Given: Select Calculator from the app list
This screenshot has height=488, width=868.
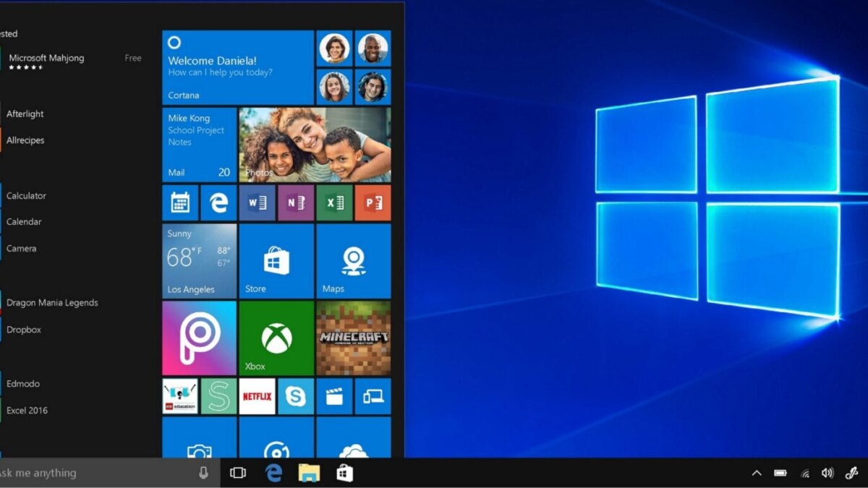Looking at the screenshot, I should (26, 196).
